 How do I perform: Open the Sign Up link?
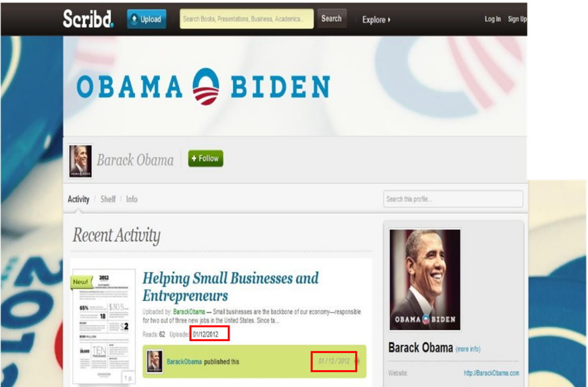pos(517,19)
